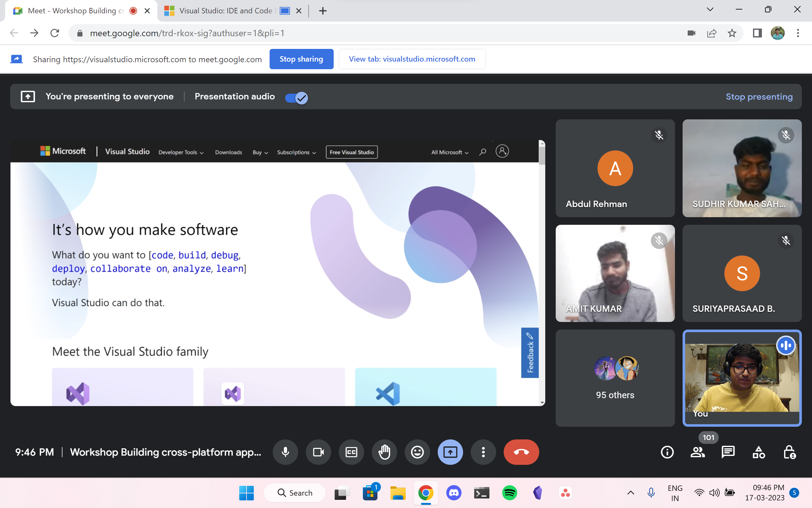Open Chrome profile avatar
Viewport: 812px width, 508px height.
(778, 33)
